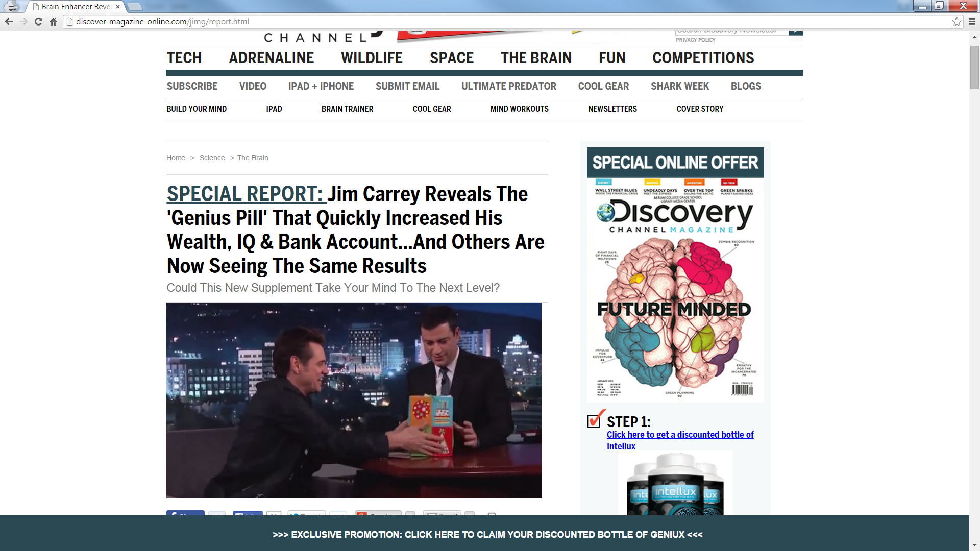Click the Privacy Policy link

[x=695, y=40]
